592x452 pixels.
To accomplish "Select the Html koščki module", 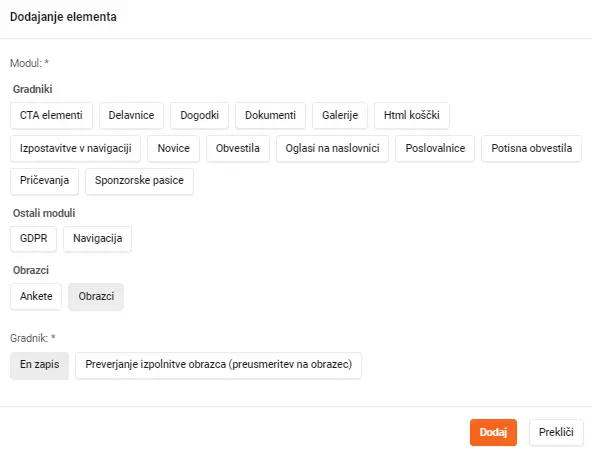I will point(412,116).
